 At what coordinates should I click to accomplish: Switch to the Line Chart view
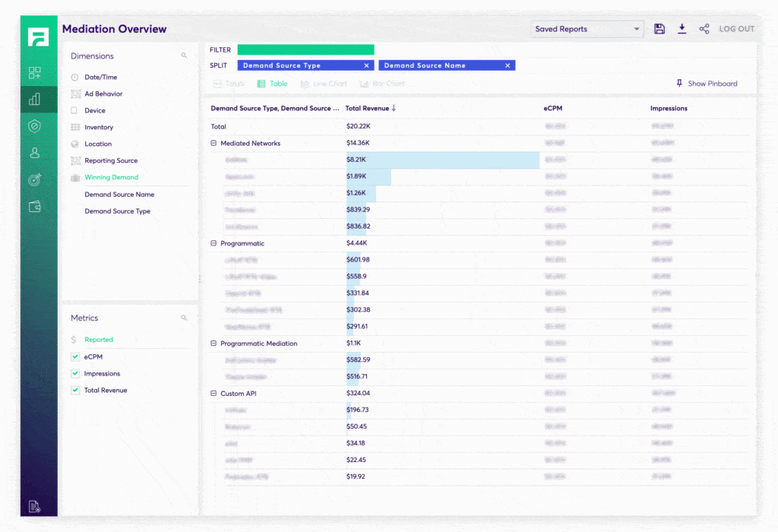(324, 84)
